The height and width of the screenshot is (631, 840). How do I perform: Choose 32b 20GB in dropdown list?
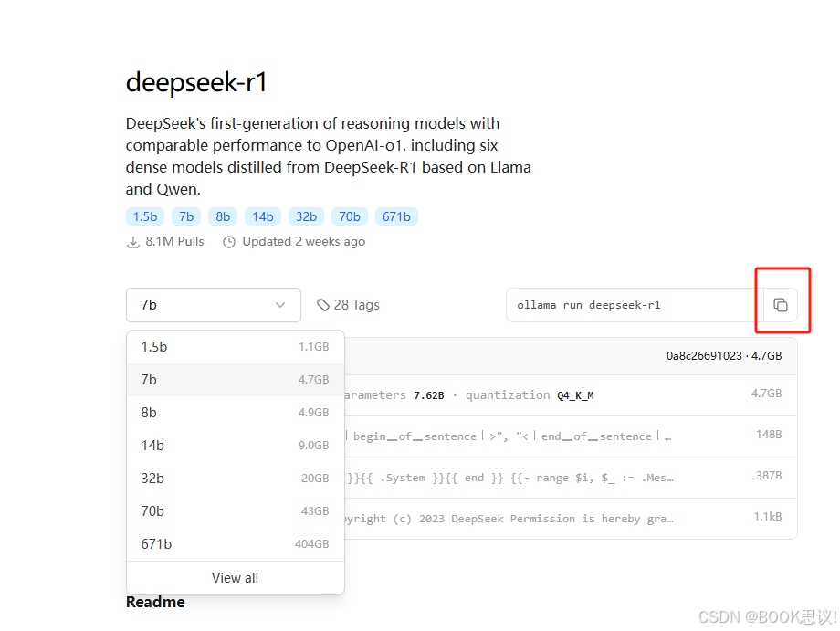[x=236, y=479]
